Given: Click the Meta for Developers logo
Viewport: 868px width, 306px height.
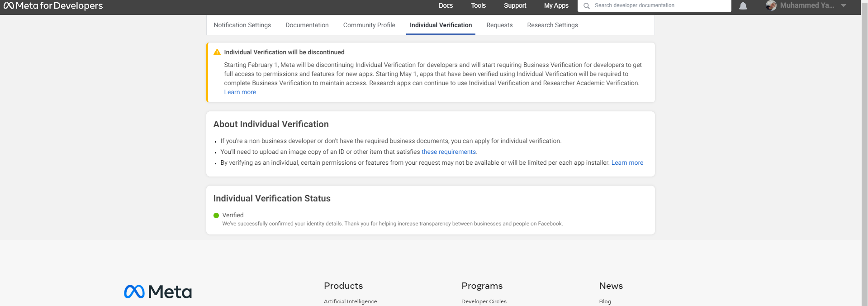Looking at the screenshot, I should click(x=53, y=5).
